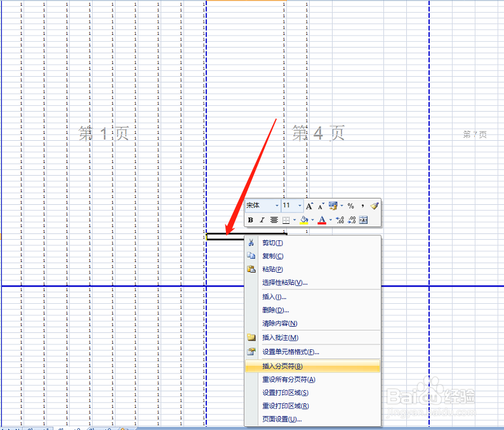The height and width of the screenshot is (430, 504).
Task: Click Decrease Decimal icon
Action: tap(352, 220)
